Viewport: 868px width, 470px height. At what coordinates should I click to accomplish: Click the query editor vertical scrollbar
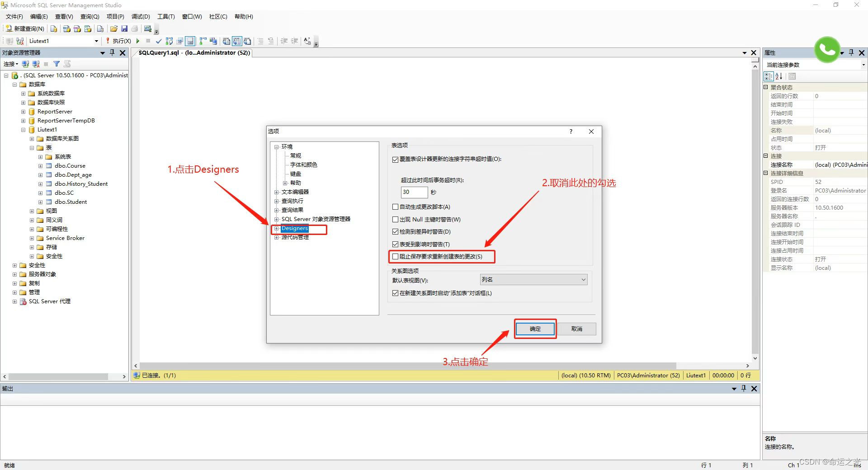pos(755,212)
